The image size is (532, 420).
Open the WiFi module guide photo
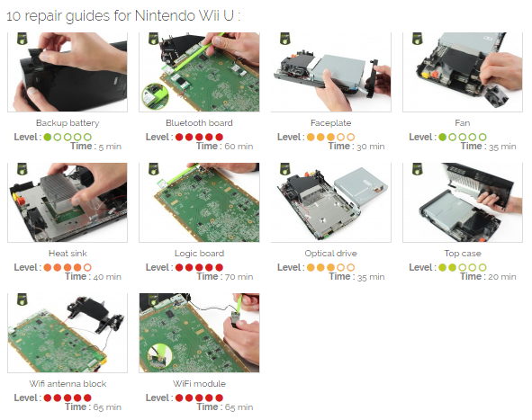pyautogui.click(x=199, y=333)
